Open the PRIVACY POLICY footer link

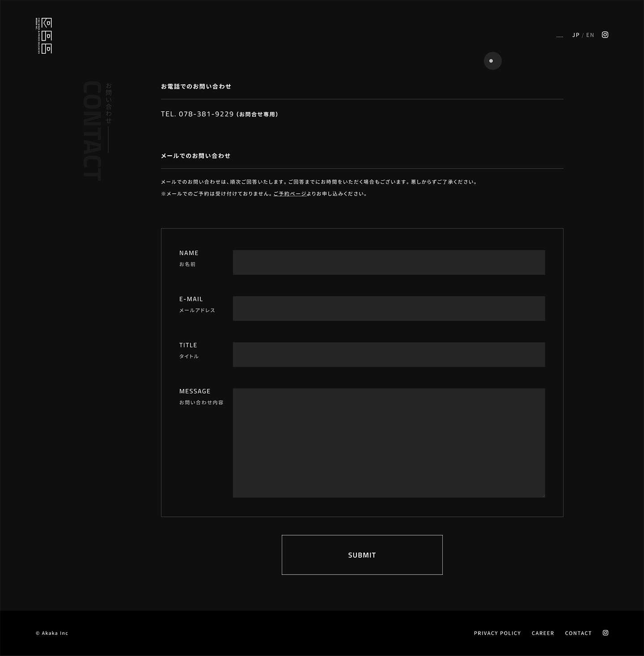point(497,633)
